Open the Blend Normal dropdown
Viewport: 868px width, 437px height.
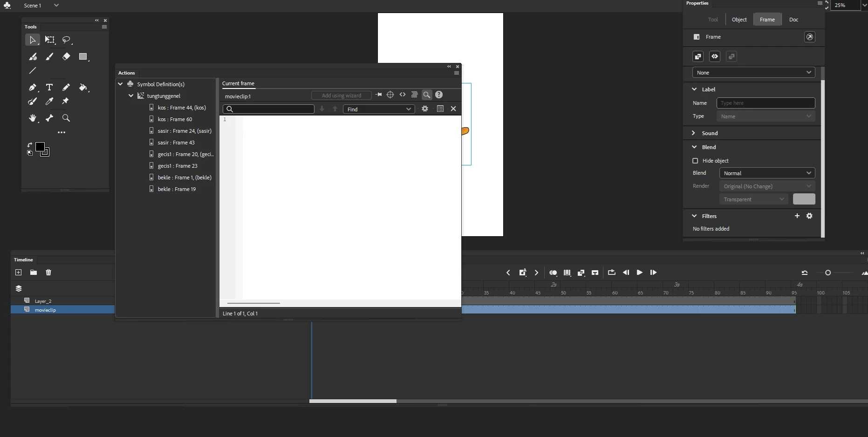767,173
